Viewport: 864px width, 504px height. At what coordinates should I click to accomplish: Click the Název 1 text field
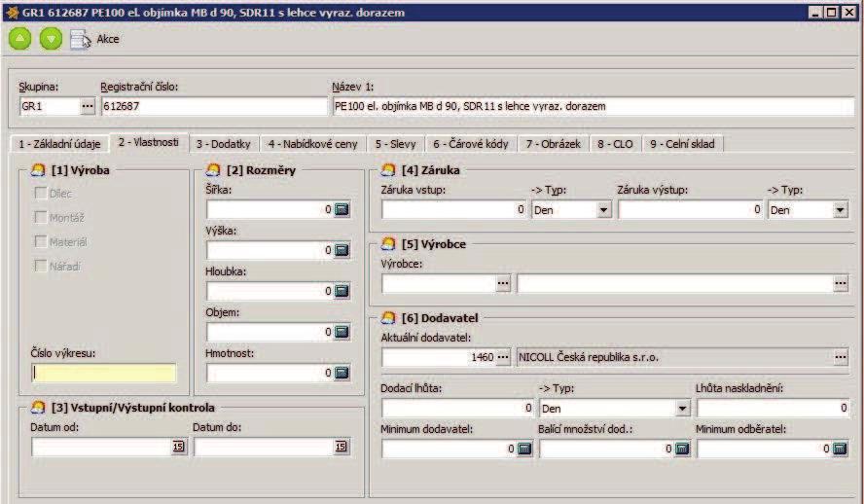coord(594,106)
